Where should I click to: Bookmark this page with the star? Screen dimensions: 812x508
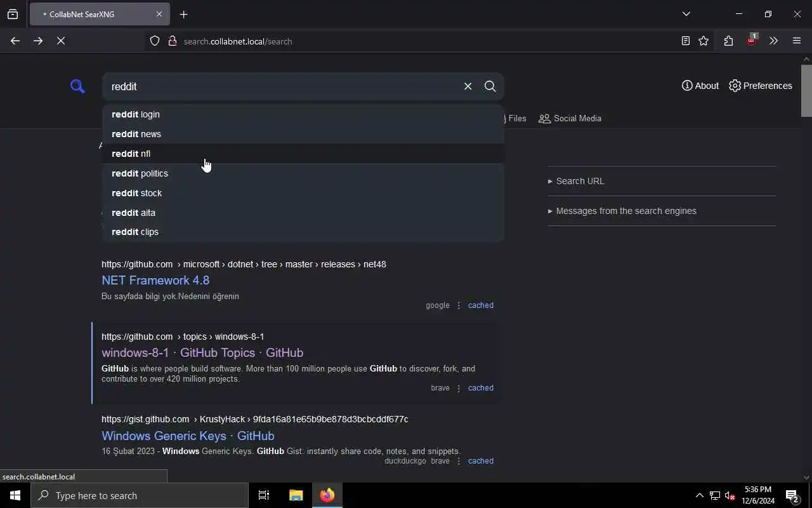coord(704,41)
